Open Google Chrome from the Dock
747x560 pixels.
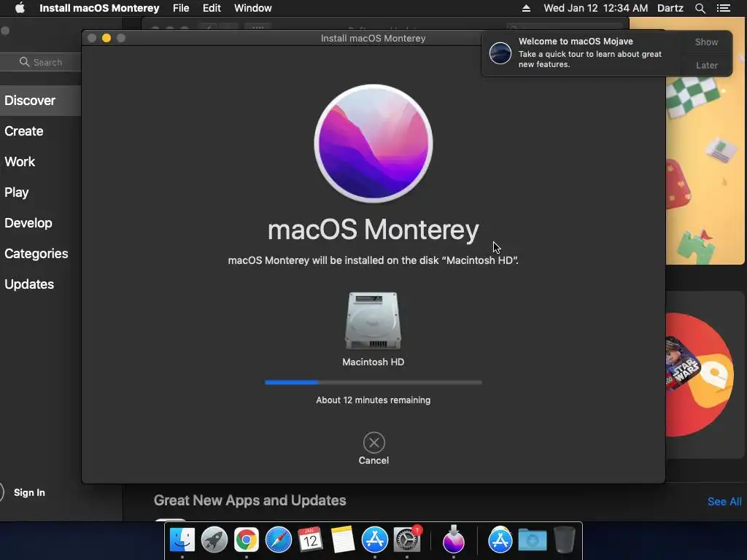click(247, 540)
